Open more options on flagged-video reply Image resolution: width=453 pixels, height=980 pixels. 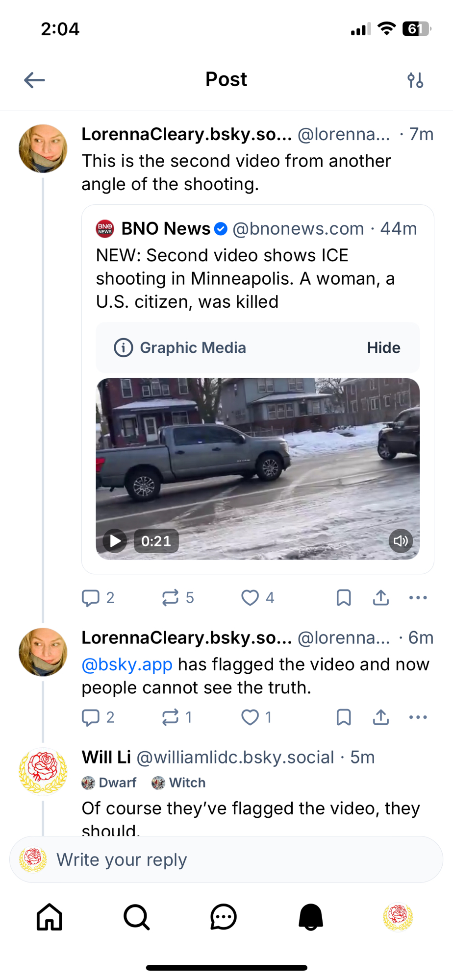tap(418, 717)
